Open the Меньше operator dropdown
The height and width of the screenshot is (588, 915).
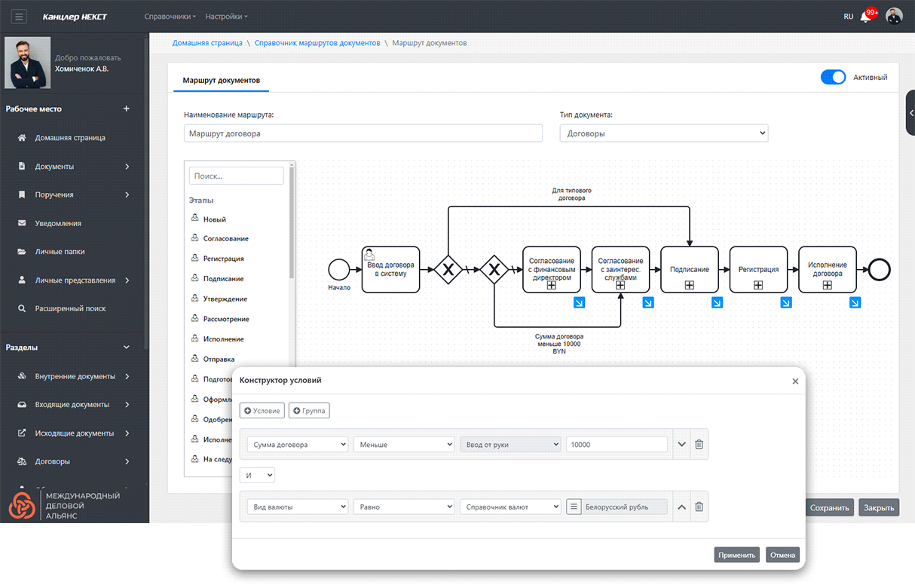point(404,445)
